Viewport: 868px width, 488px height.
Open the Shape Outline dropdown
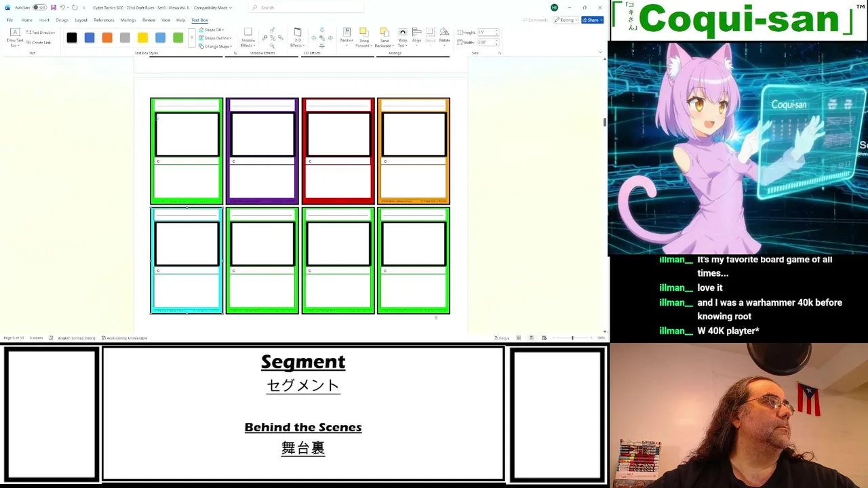(215, 38)
